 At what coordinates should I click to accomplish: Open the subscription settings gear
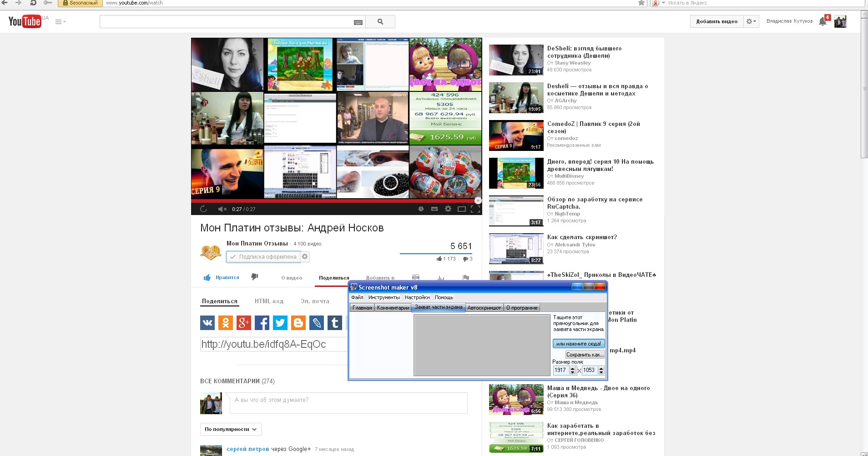click(305, 257)
